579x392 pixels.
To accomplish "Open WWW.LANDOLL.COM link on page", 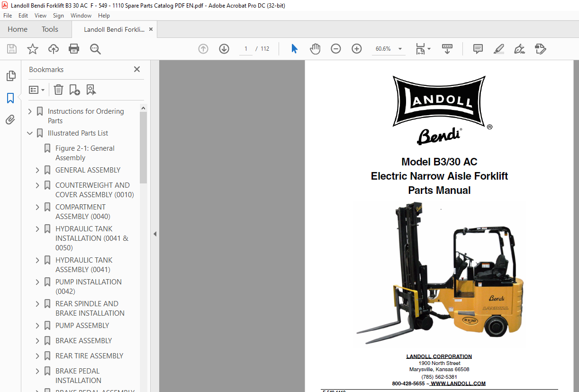I will [x=458, y=383].
